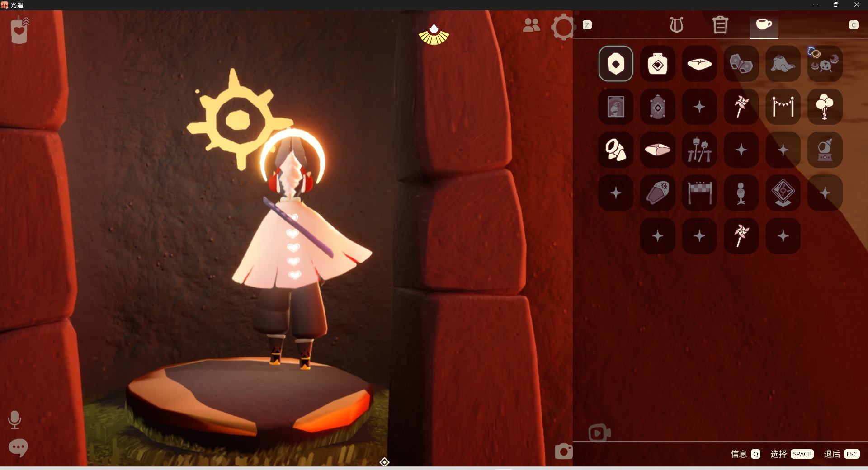Click the winged light cape energy indicator
Viewport: 868px width, 470px height.
[434, 34]
